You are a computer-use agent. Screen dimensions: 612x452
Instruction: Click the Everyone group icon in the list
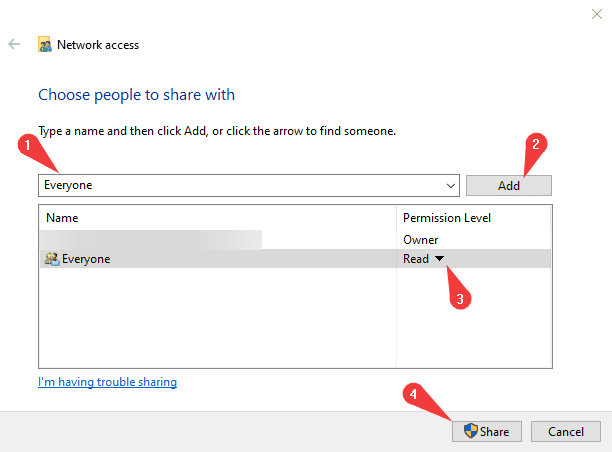51,259
